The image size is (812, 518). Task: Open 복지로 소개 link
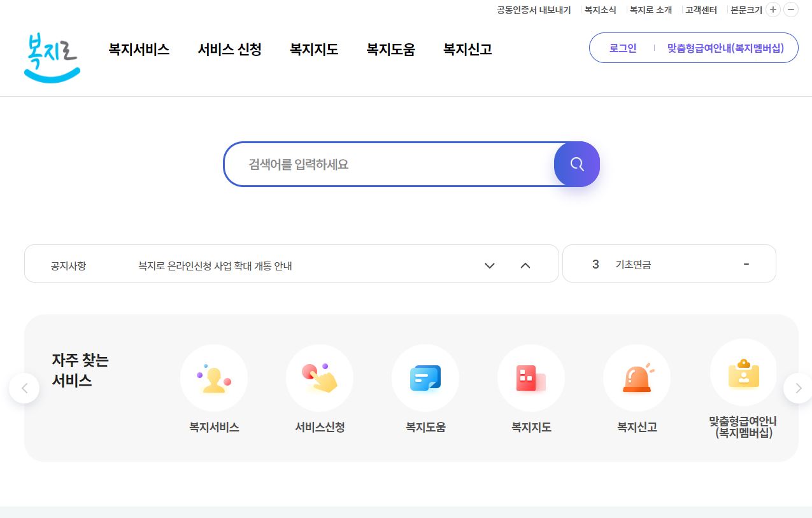651,10
